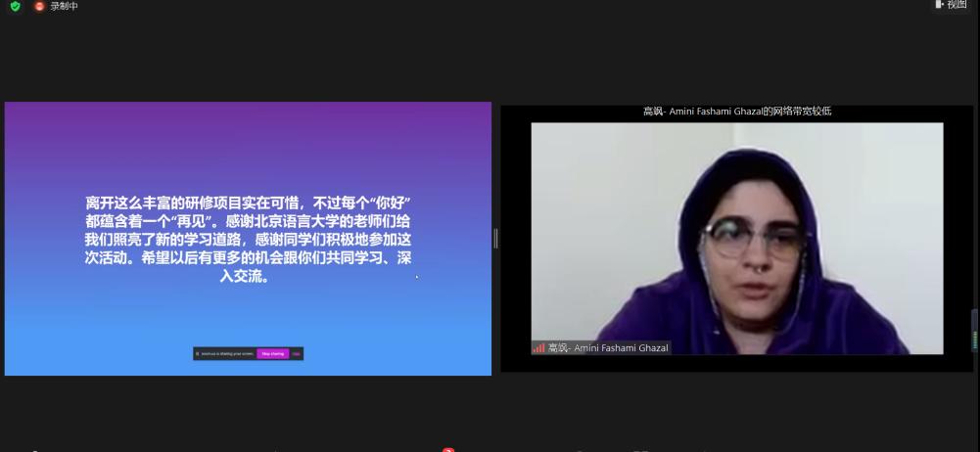Click the red signal strength bars icon

coord(538,347)
